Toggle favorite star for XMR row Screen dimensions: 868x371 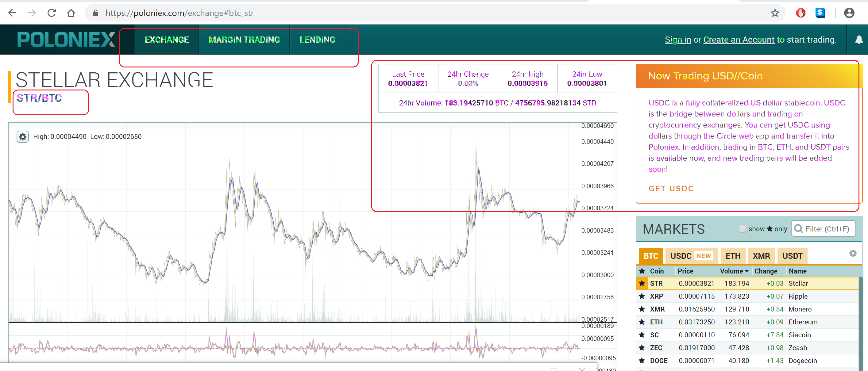642,309
